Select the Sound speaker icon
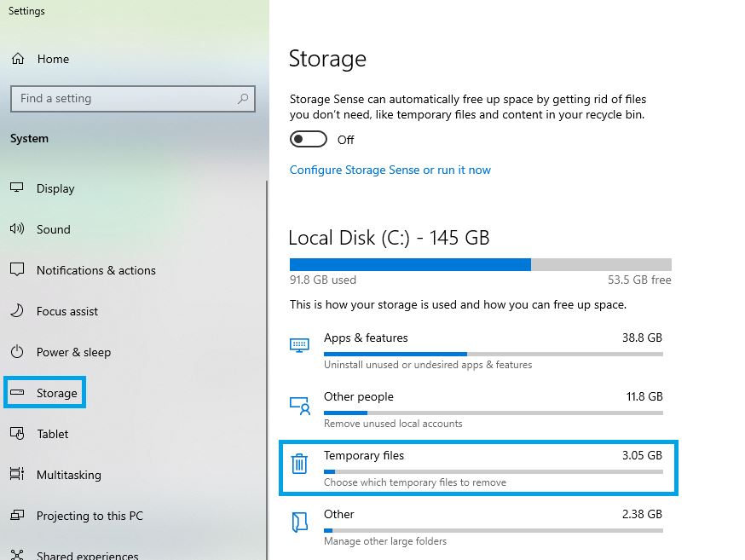 (x=17, y=229)
